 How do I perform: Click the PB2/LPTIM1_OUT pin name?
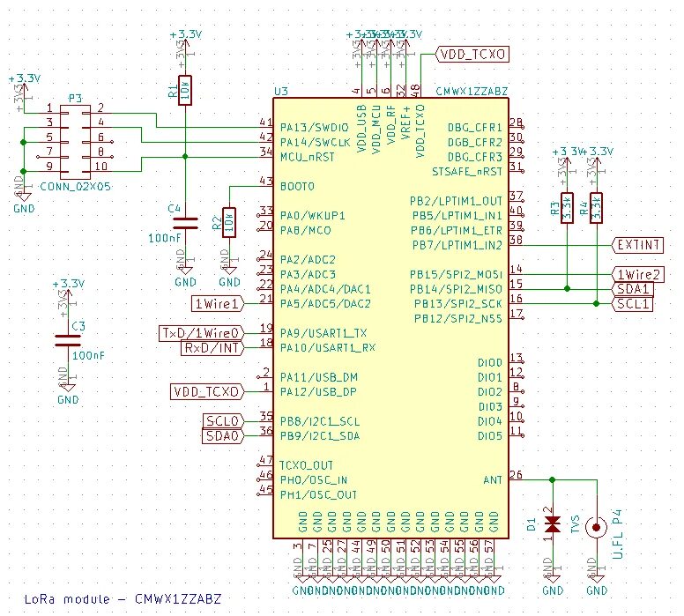click(457, 201)
